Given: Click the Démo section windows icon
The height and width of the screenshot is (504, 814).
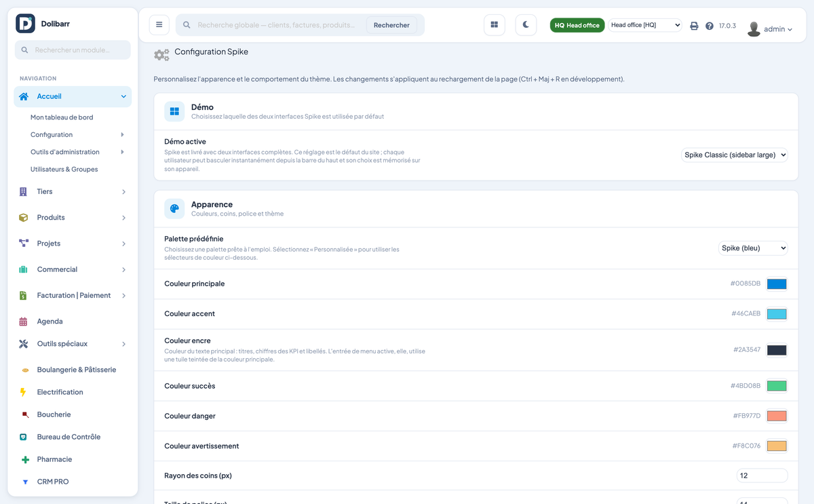Looking at the screenshot, I should 174,112.
